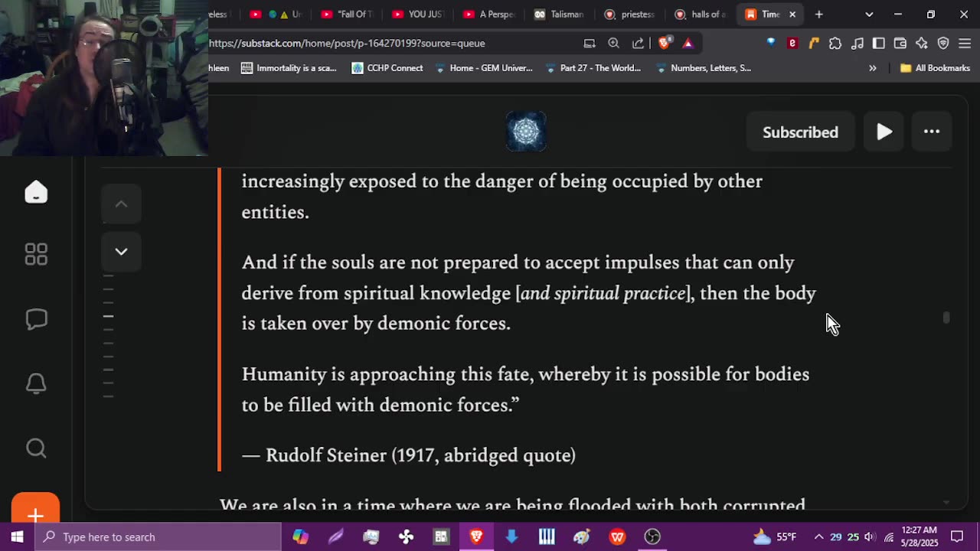Open 'Part 27 - The World...' bookmark
This screenshot has height=551, width=980.
tap(593, 68)
